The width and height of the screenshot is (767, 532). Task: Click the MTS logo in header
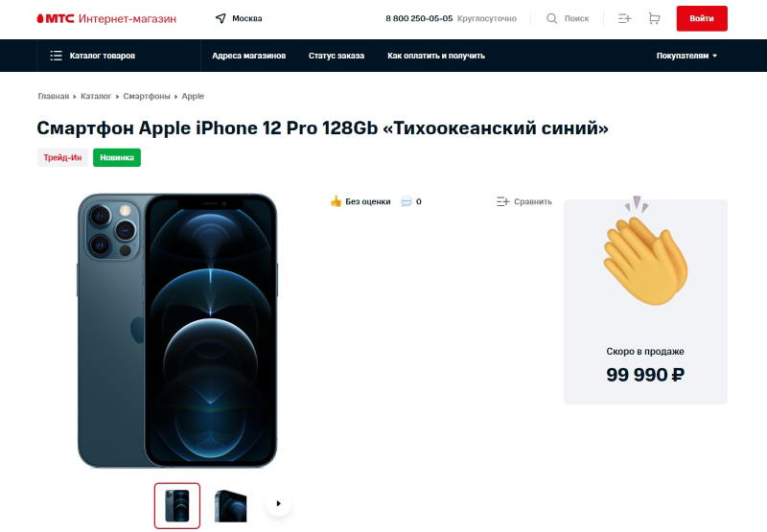point(56,18)
